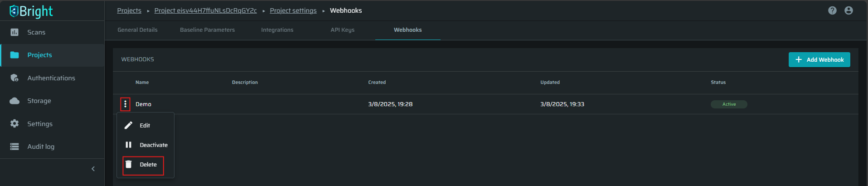Click the Projects folder icon
The image size is (868, 186).
15,55
